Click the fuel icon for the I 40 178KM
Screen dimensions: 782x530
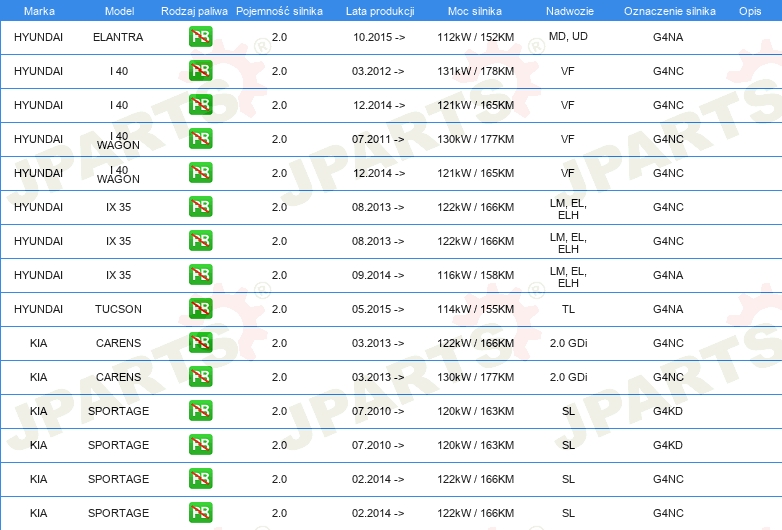200,71
